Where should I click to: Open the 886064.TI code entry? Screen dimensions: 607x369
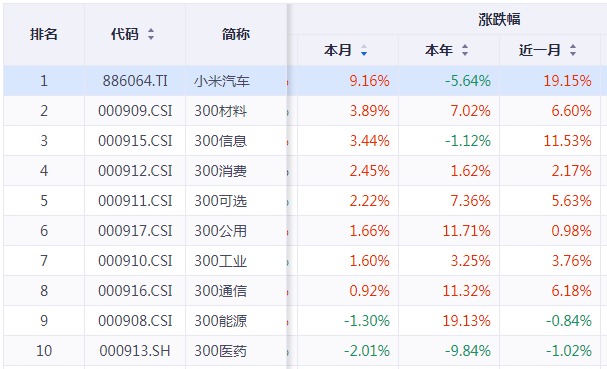[x=135, y=81]
